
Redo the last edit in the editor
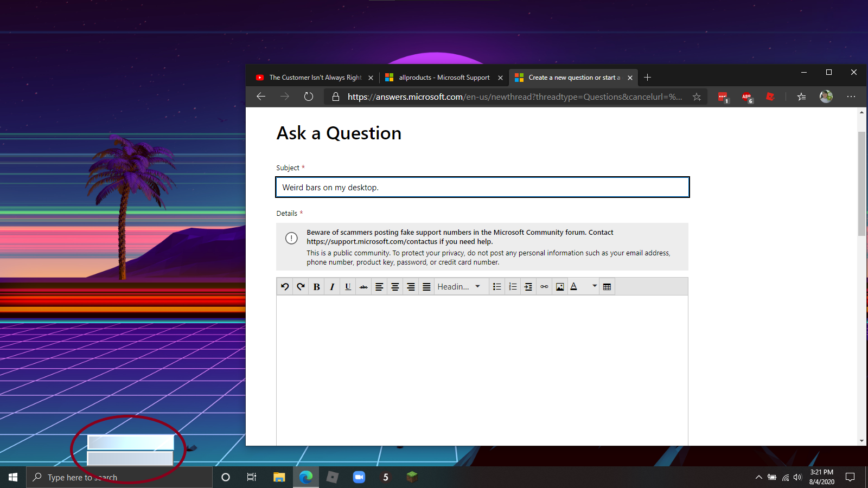click(301, 287)
